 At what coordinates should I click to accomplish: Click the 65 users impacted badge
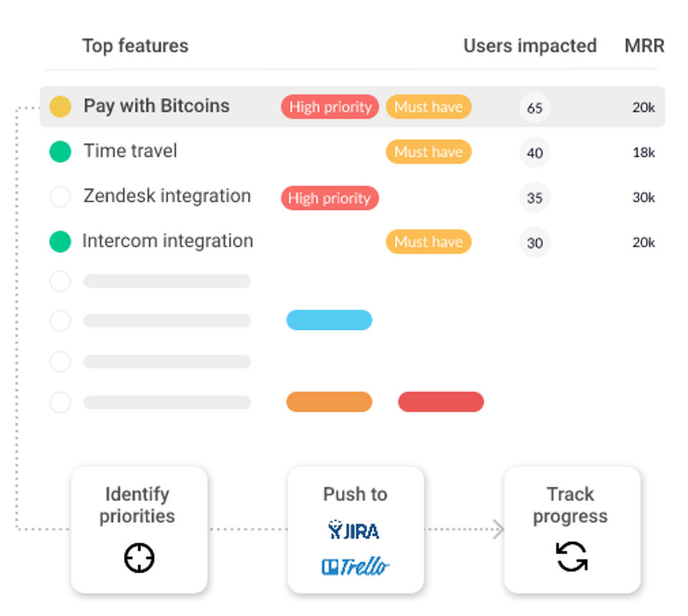[535, 108]
